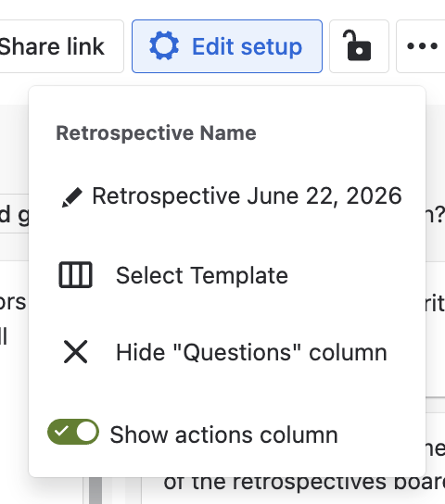Toggle the Show actions column switch off
Viewport: 445px width, 504px height.
(x=73, y=432)
